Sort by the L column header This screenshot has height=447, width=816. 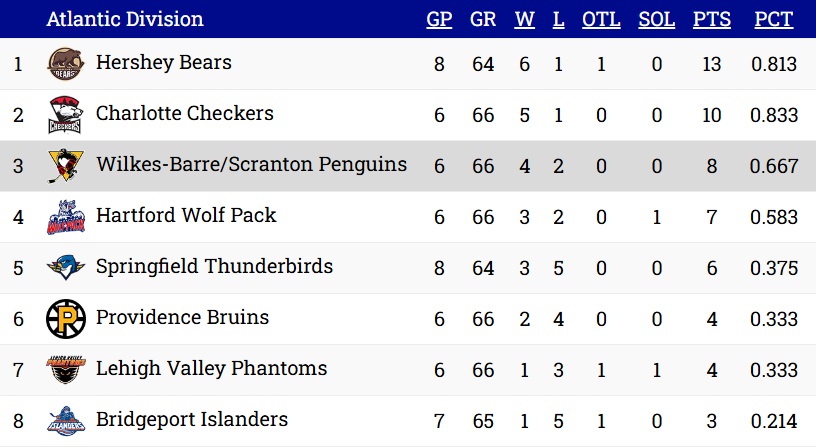click(558, 19)
